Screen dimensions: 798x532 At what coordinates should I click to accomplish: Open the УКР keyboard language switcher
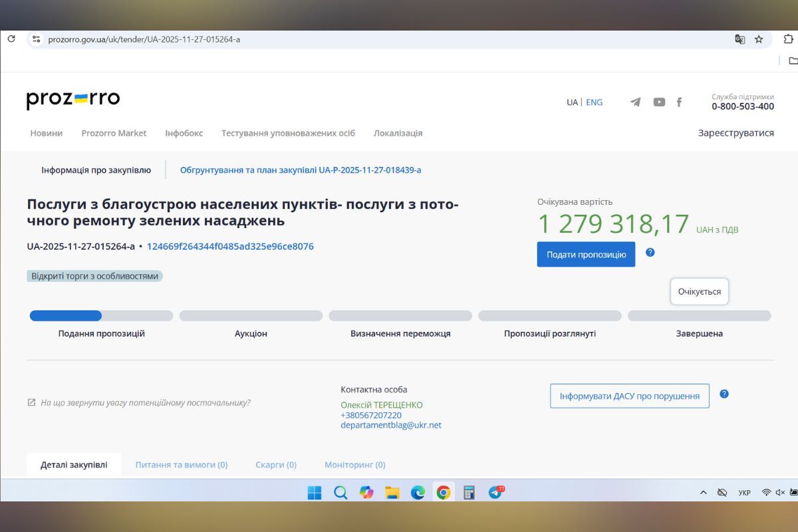pos(743,492)
